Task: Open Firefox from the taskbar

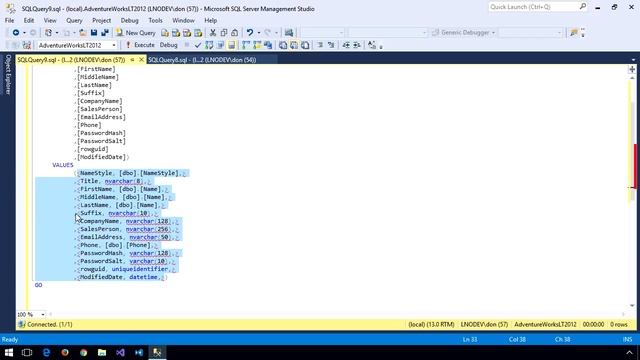Action: point(65,353)
